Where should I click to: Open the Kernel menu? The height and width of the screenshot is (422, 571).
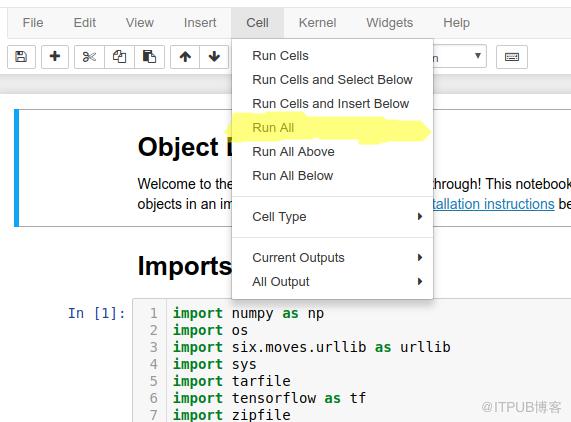pyautogui.click(x=317, y=23)
